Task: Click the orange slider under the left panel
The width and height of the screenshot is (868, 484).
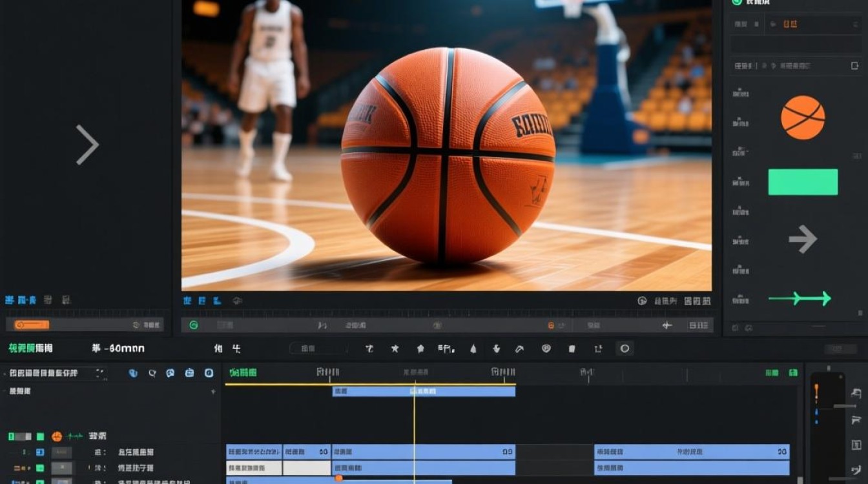Action: (x=32, y=325)
